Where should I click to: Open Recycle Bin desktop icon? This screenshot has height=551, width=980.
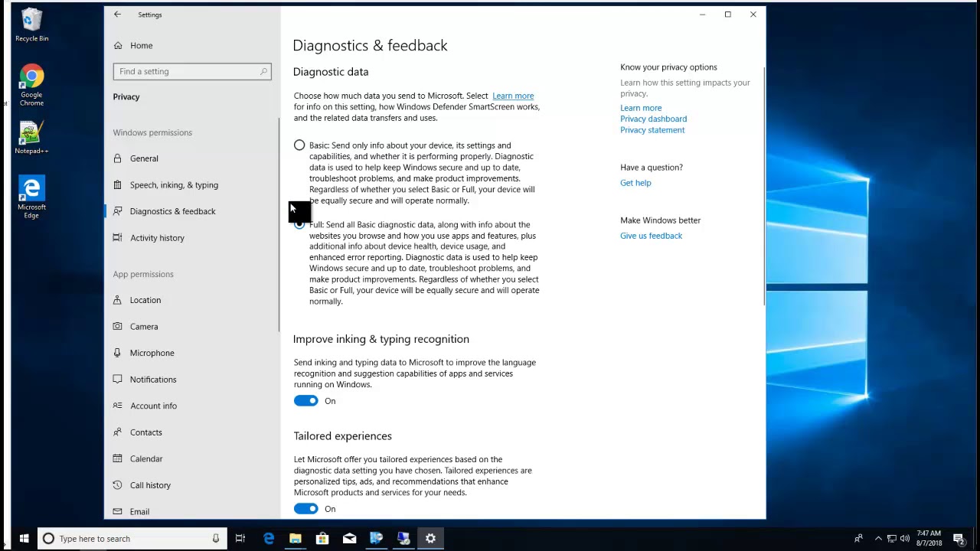(x=31, y=25)
